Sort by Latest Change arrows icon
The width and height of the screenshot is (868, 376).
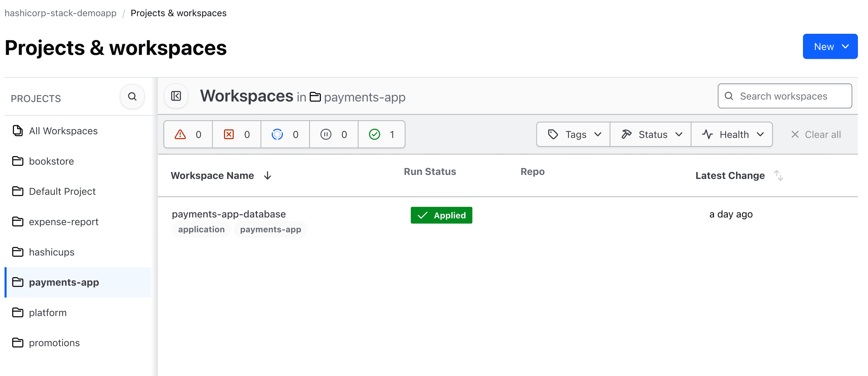tap(778, 175)
